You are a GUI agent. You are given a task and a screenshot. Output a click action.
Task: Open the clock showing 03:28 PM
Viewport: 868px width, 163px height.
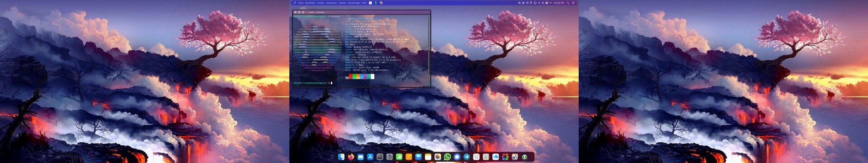(559, 3)
